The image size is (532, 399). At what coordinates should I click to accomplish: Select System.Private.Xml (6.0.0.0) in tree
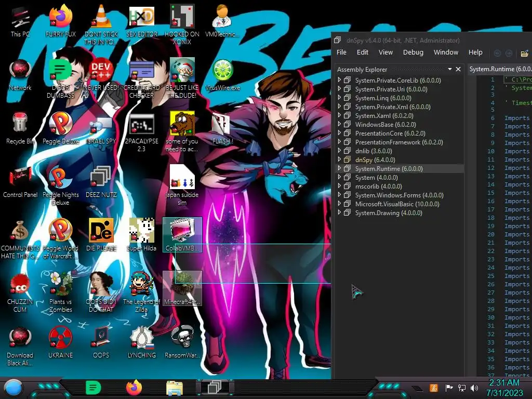click(x=393, y=107)
